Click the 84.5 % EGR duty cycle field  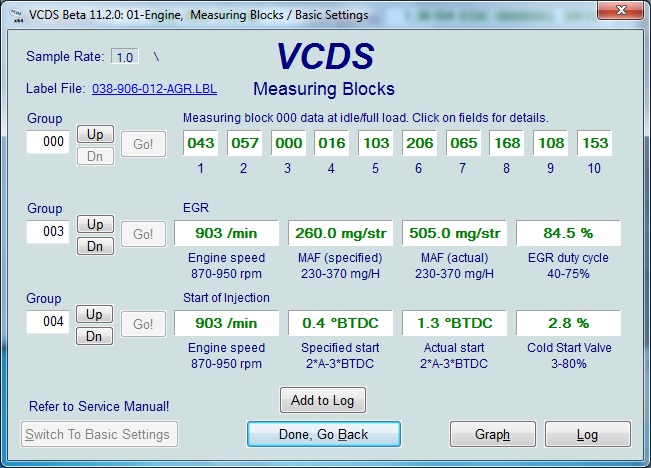[568, 233]
